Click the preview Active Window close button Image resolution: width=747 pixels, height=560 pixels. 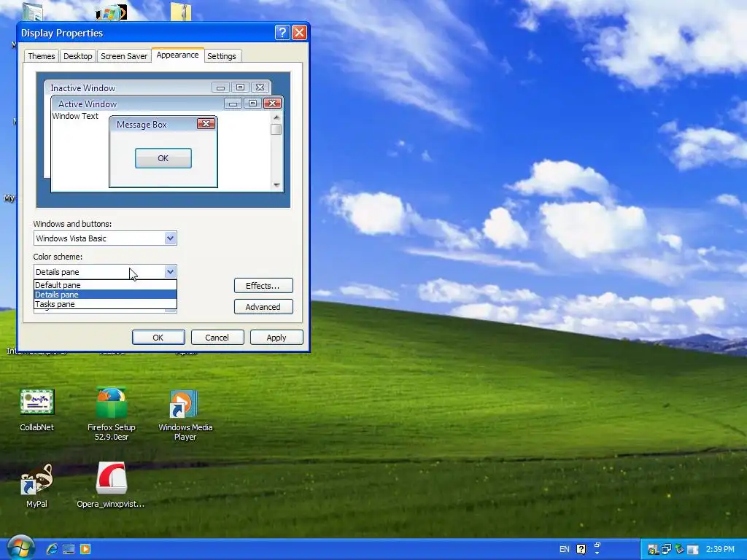point(272,104)
